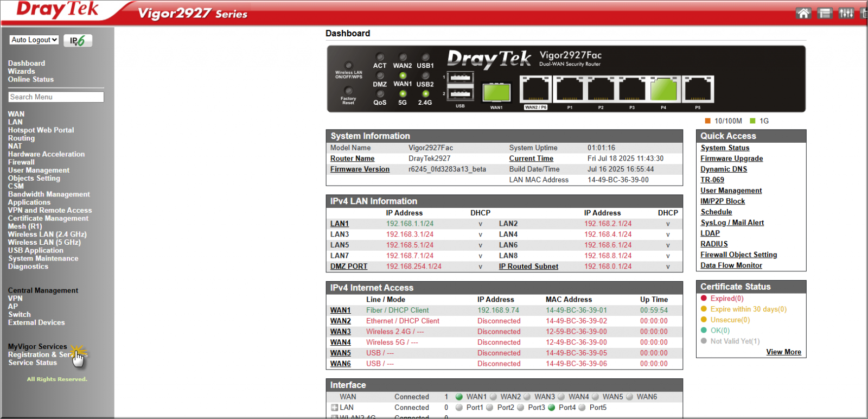Open the WAN6 link in Internet Access

click(341, 364)
